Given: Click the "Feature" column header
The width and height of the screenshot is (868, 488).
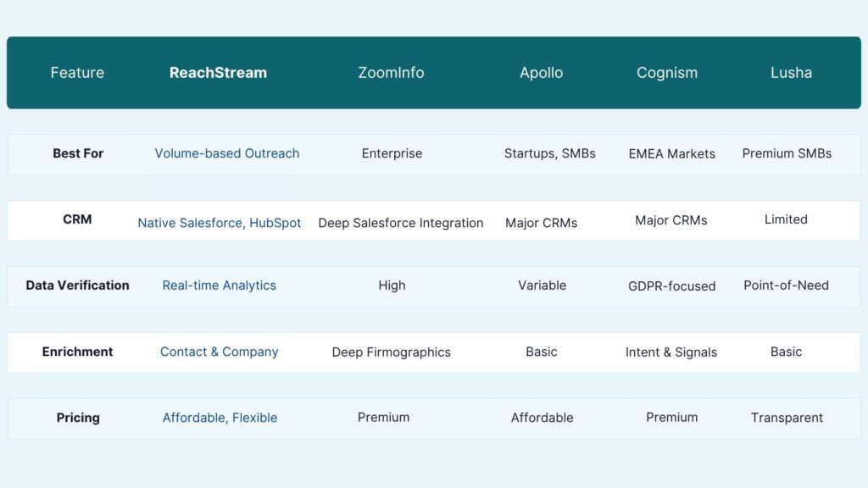Looking at the screenshot, I should (x=77, y=73).
